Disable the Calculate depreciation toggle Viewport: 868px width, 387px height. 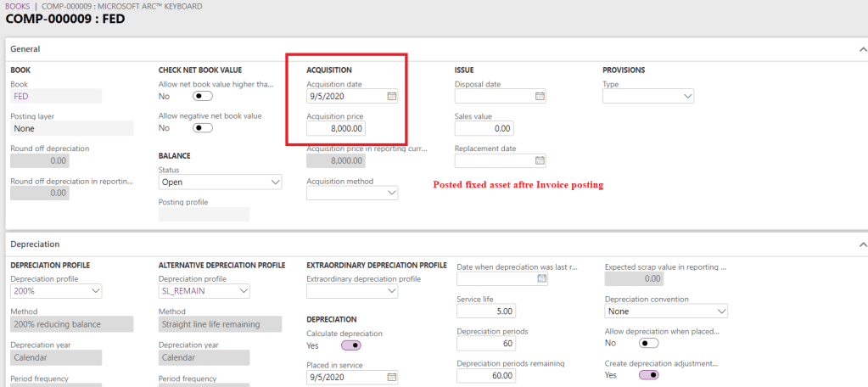point(350,345)
